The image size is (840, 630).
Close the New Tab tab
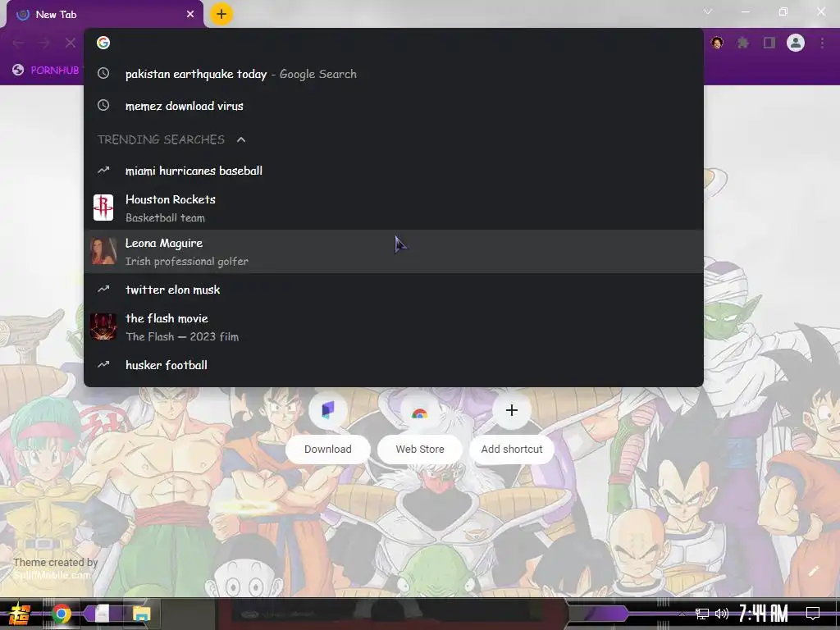pos(190,15)
